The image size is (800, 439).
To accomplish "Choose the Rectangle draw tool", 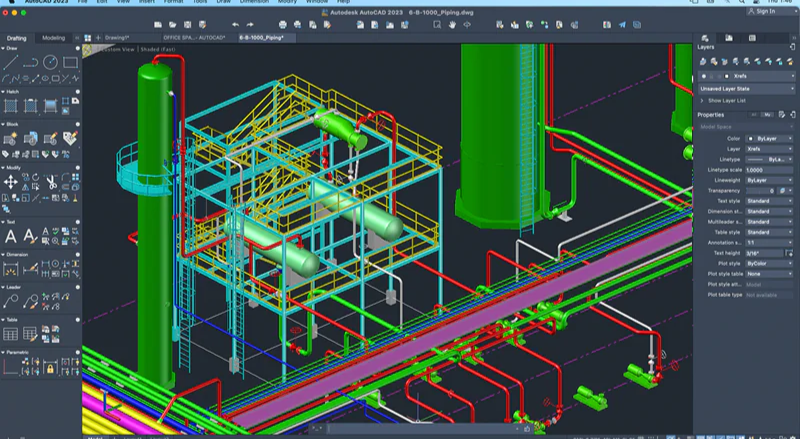I will (x=70, y=62).
